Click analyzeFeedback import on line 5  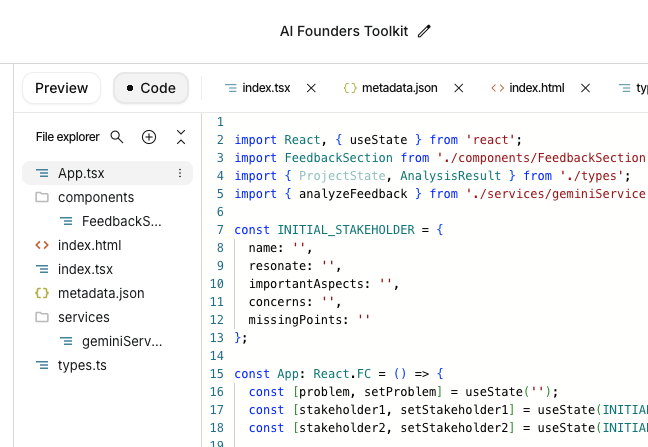pos(353,194)
